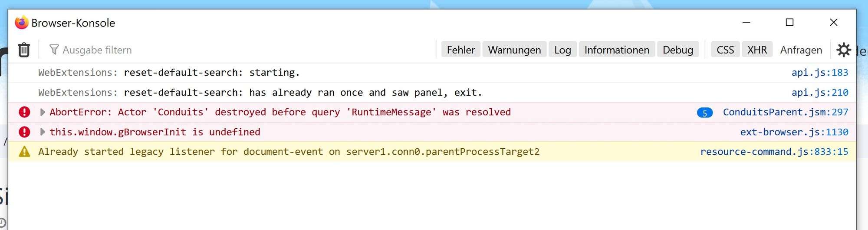Expand the AbortError message details
Viewport: 868px width, 230px height.
[43, 112]
